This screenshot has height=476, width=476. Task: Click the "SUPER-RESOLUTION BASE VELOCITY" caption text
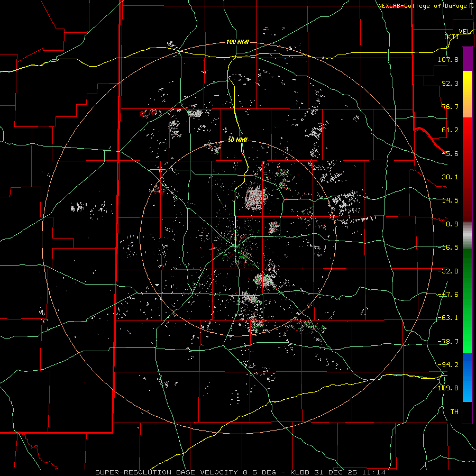point(167,472)
